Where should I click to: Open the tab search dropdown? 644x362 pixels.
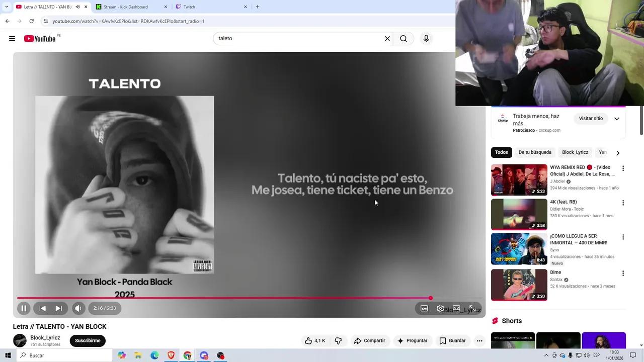(7, 7)
